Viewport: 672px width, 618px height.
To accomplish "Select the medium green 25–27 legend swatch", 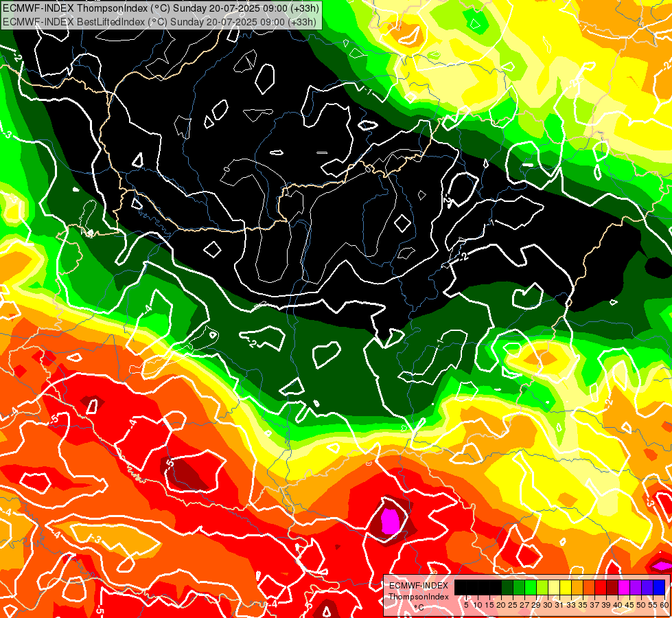I will [519, 587].
